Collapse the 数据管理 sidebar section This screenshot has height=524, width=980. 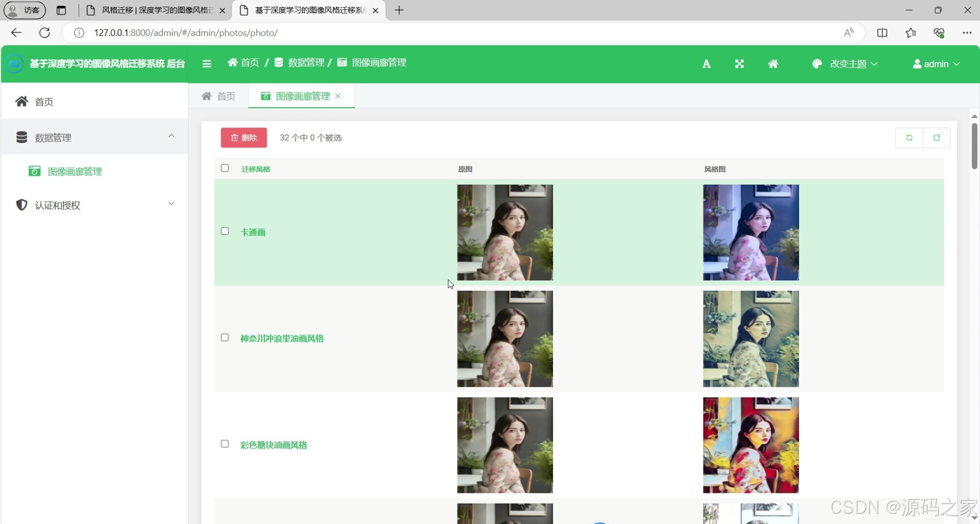click(171, 135)
